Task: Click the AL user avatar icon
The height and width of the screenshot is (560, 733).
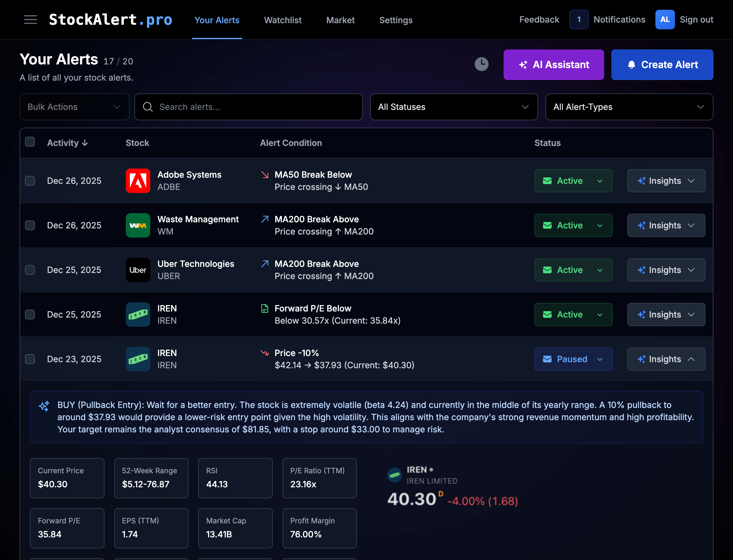Action: tap(665, 20)
